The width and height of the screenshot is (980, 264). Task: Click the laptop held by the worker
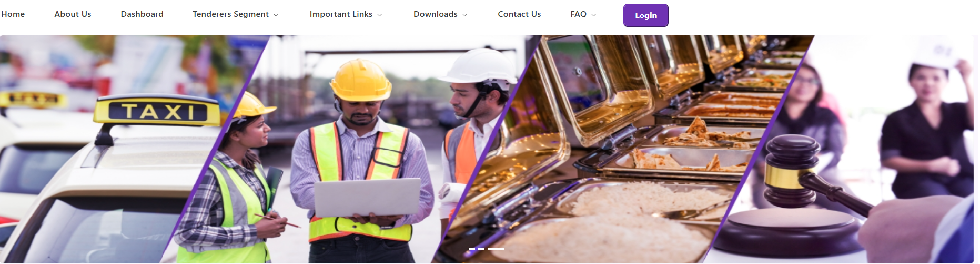[367, 197]
